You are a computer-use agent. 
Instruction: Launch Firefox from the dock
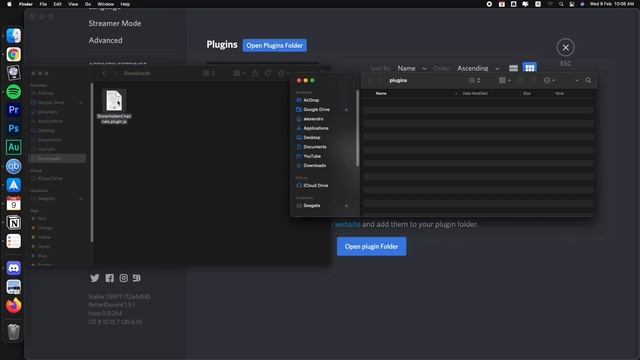13,305
